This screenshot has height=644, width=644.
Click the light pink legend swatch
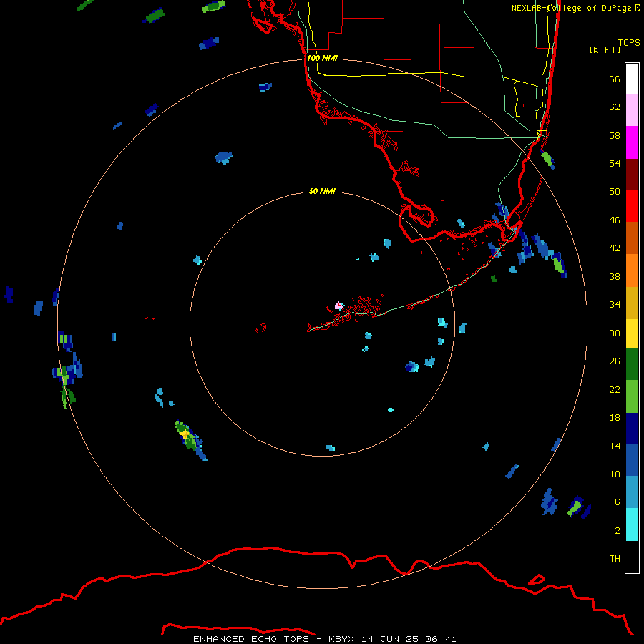pyautogui.click(x=632, y=109)
